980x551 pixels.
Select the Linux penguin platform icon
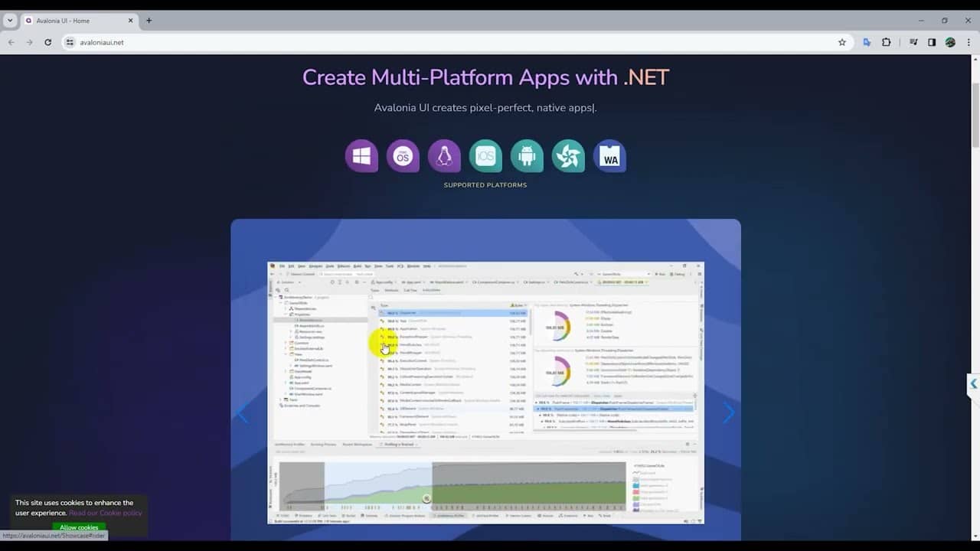coord(444,156)
